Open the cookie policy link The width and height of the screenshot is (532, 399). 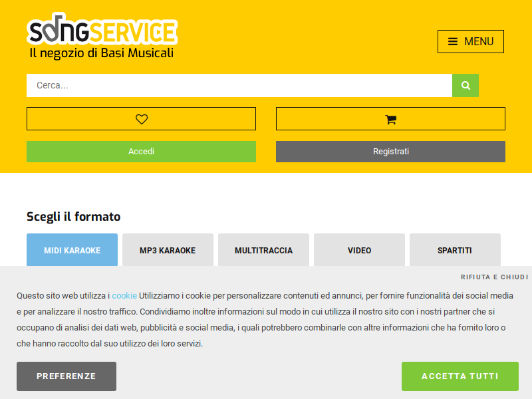pyautogui.click(x=124, y=296)
